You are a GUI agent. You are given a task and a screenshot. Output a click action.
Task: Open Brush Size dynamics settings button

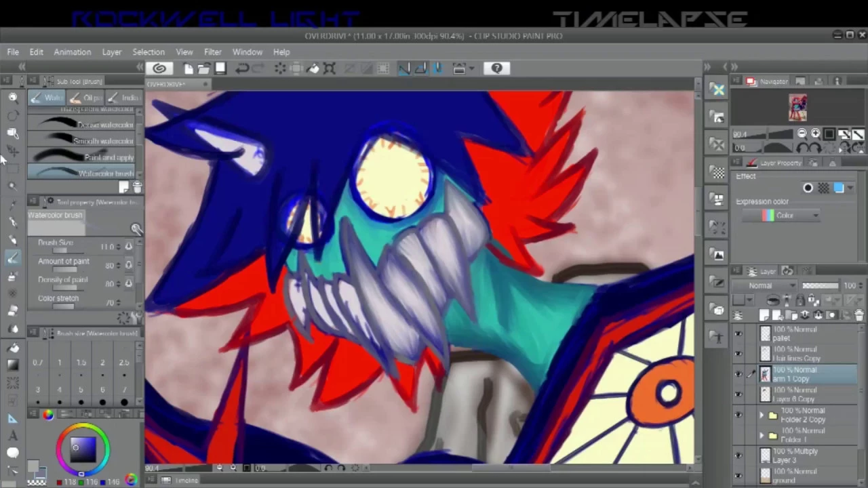(x=129, y=247)
